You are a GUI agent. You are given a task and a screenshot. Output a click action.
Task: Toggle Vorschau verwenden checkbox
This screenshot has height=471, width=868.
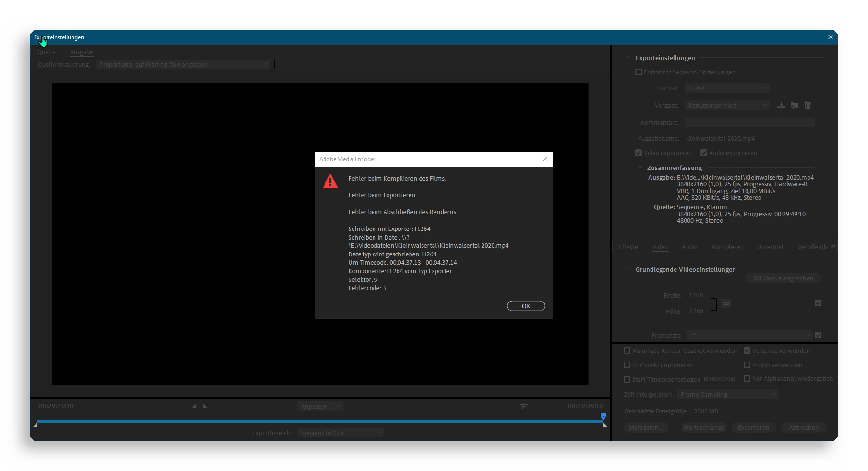click(x=747, y=350)
